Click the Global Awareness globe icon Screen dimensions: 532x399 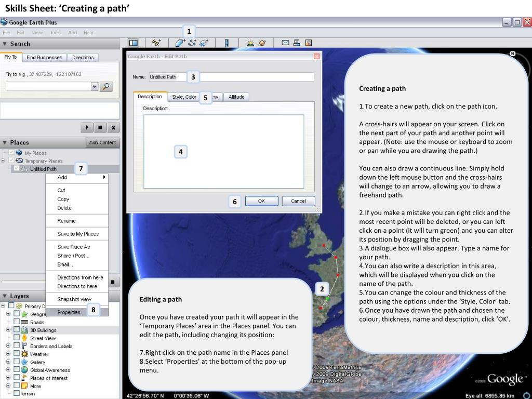pos(24,370)
